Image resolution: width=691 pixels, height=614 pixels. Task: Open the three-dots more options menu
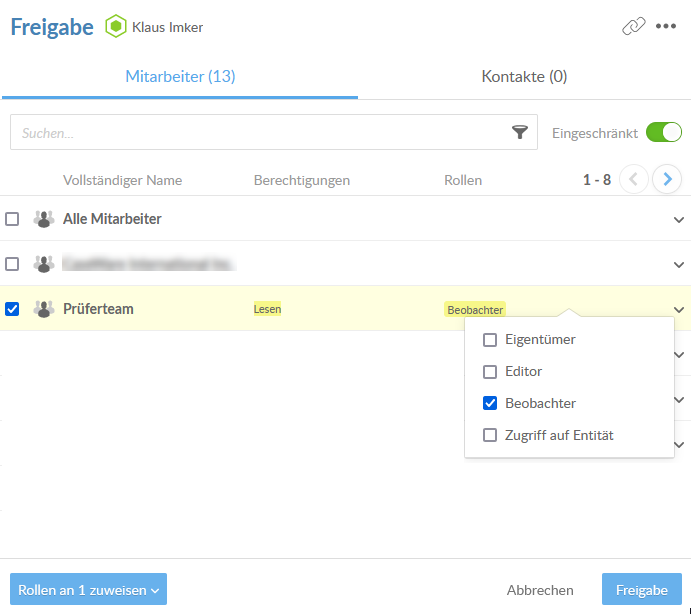665,26
